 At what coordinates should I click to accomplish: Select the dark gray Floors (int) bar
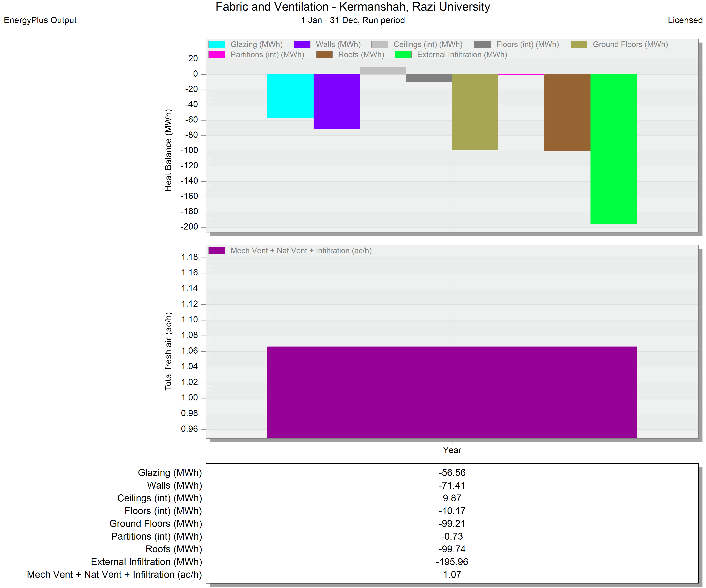coord(429,78)
